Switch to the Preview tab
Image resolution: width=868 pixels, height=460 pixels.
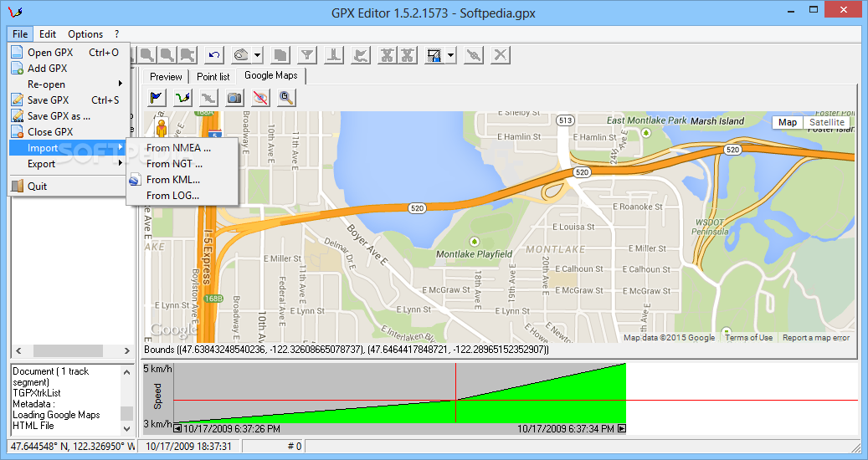tap(166, 77)
